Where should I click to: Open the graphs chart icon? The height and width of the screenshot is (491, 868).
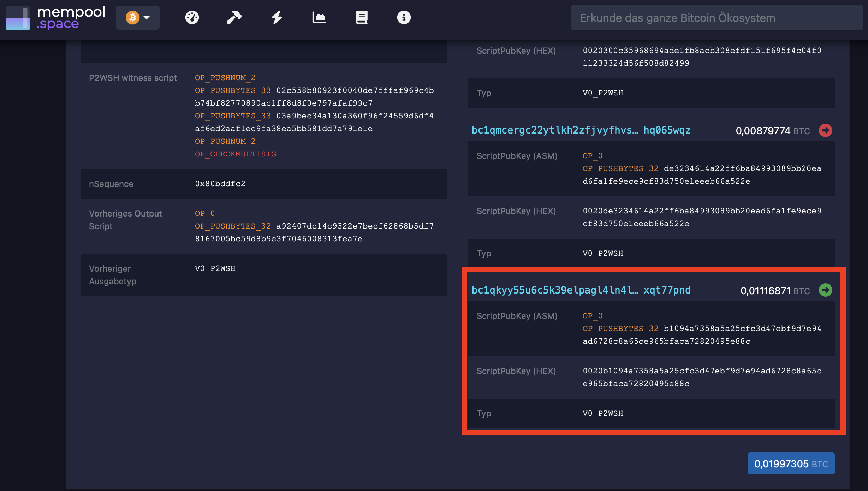tap(319, 17)
